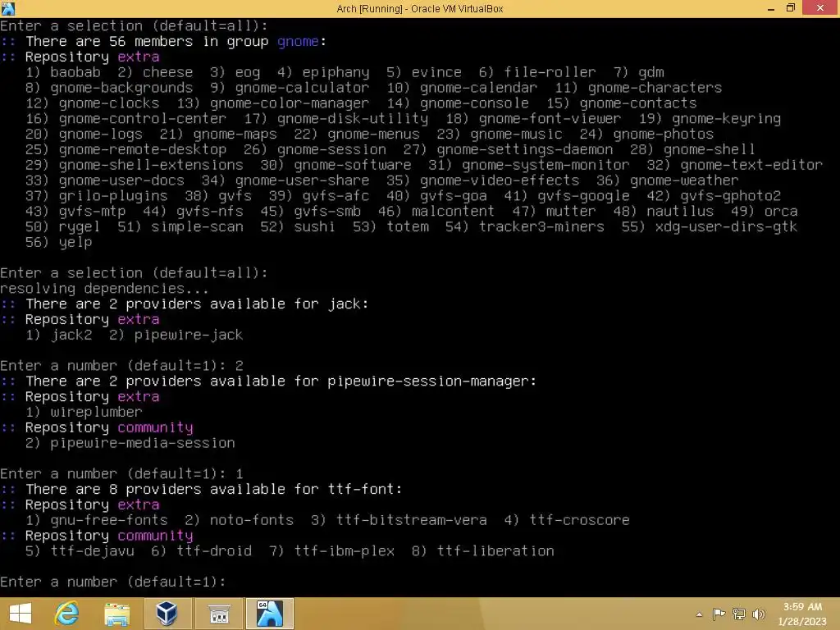Image resolution: width=840 pixels, height=630 pixels.
Task: Click the 'baobab' package entry
Action: point(75,72)
